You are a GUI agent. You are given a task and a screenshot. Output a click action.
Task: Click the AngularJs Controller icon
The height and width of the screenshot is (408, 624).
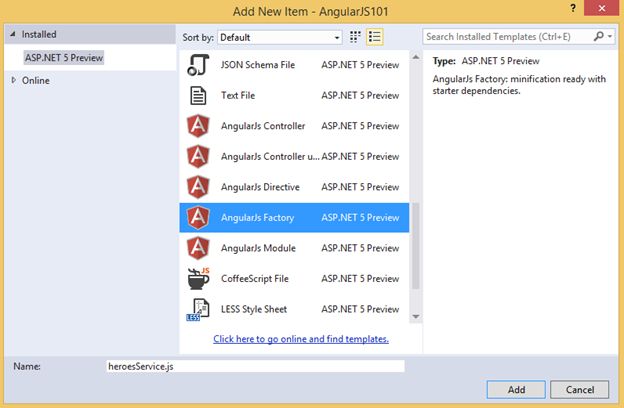click(x=198, y=126)
